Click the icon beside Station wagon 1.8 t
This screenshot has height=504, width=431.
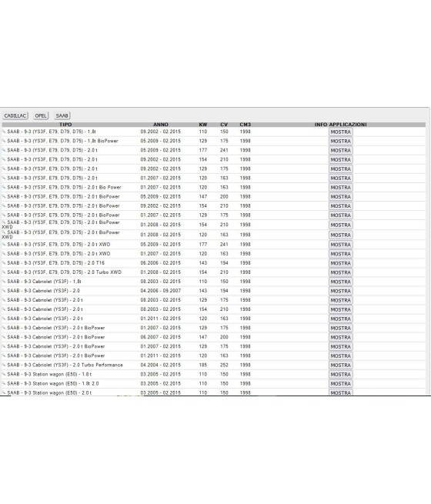[x=4, y=375]
